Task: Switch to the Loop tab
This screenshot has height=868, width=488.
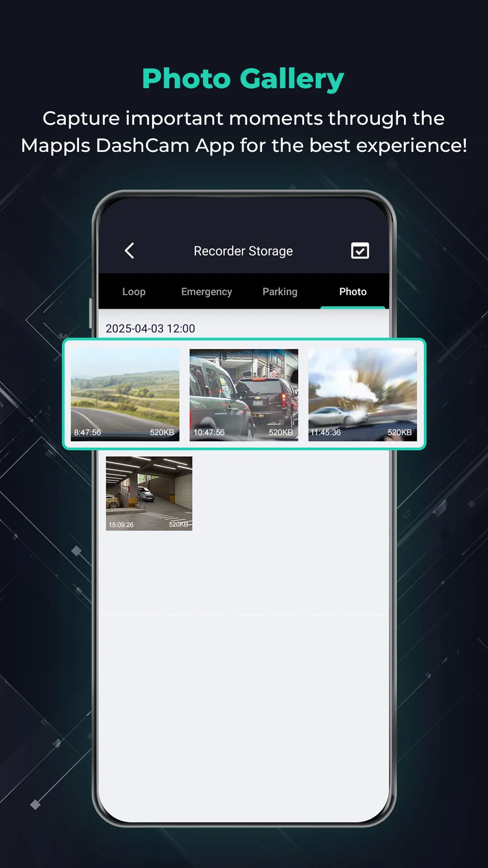Action: coord(134,292)
